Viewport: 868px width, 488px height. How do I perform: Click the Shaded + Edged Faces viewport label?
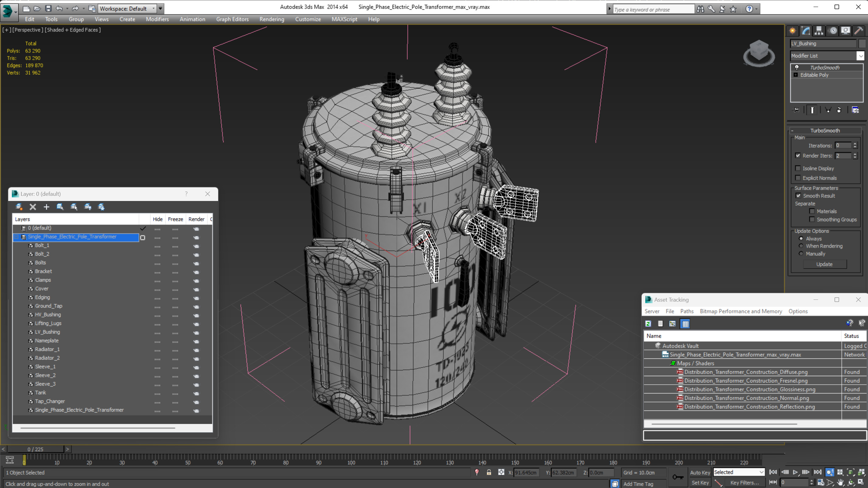[x=73, y=29]
